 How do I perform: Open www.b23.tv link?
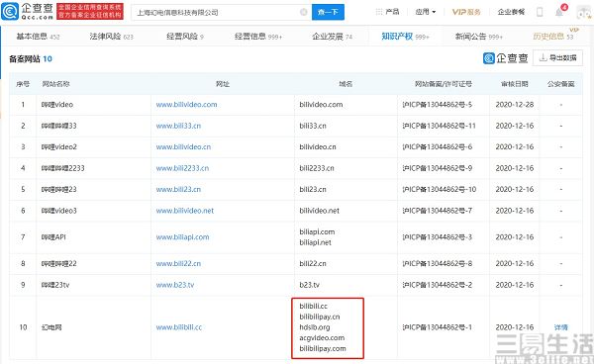(x=175, y=285)
